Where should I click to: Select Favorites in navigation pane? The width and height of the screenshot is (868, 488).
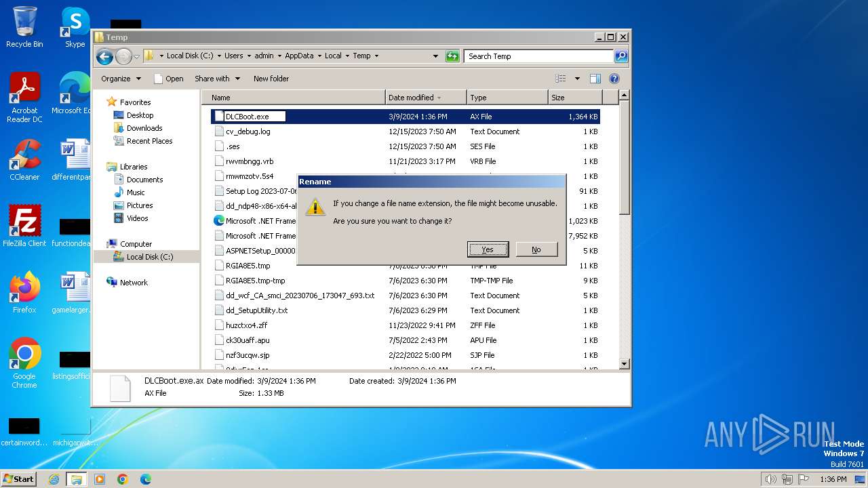coord(135,102)
